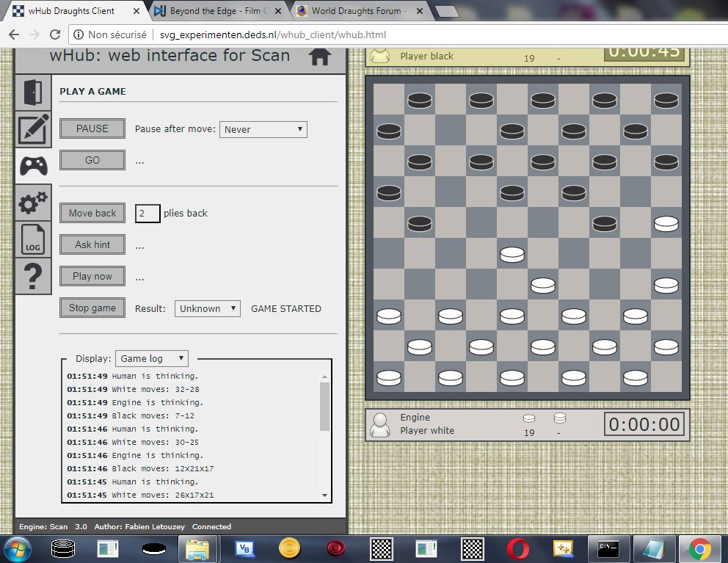Viewport: 728px width, 563px height.
Task: Click the Opera icon in the taskbar
Action: pos(518,548)
